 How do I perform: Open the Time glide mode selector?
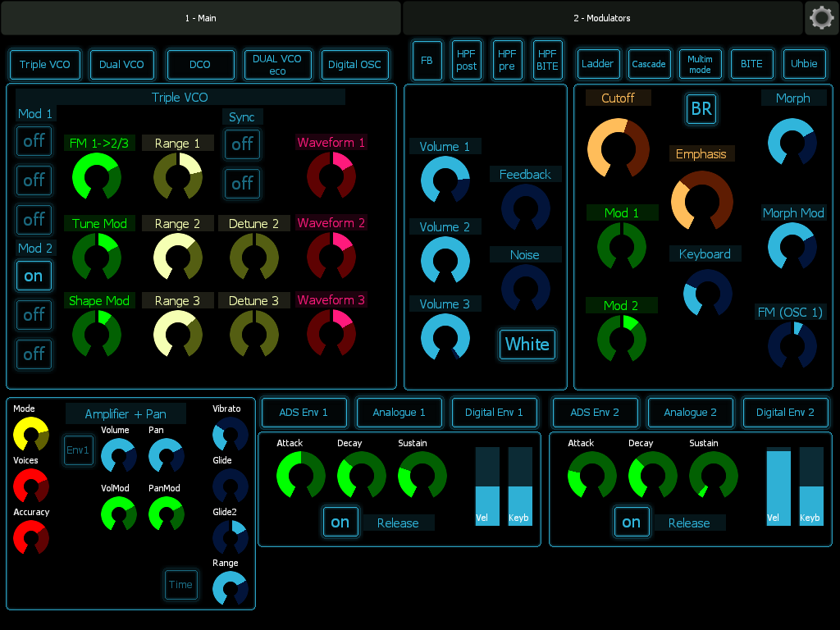pyautogui.click(x=180, y=584)
